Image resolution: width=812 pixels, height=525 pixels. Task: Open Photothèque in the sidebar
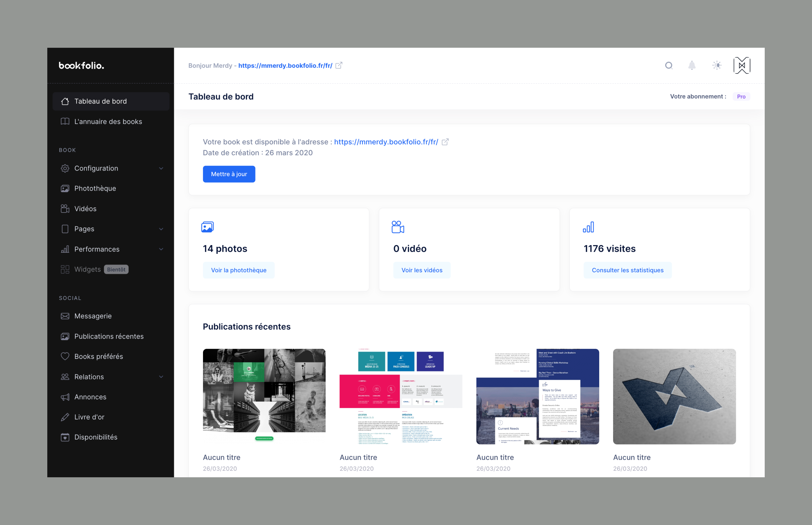coord(111,189)
